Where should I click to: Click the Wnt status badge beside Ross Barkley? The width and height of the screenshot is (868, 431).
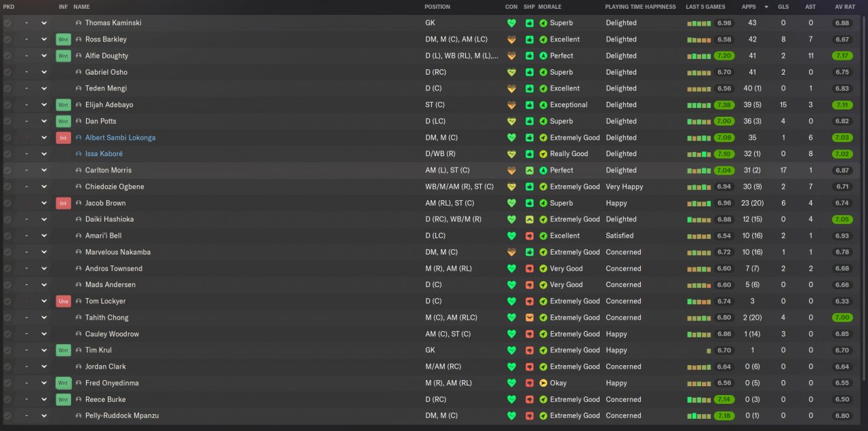(63, 39)
